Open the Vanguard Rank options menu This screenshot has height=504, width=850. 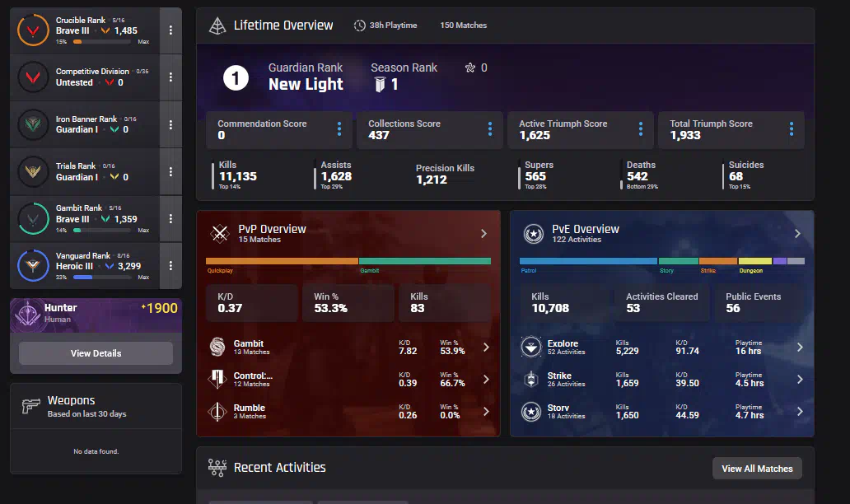pyautogui.click(x=170, y=265)
